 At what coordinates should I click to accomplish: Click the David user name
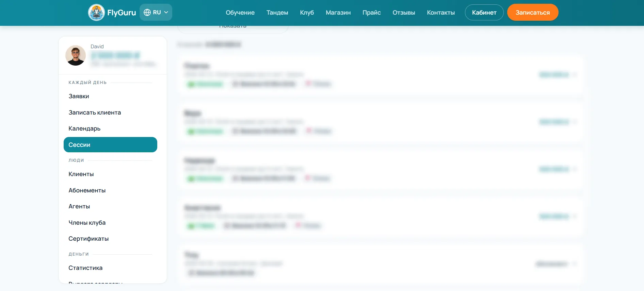[97, 47]
